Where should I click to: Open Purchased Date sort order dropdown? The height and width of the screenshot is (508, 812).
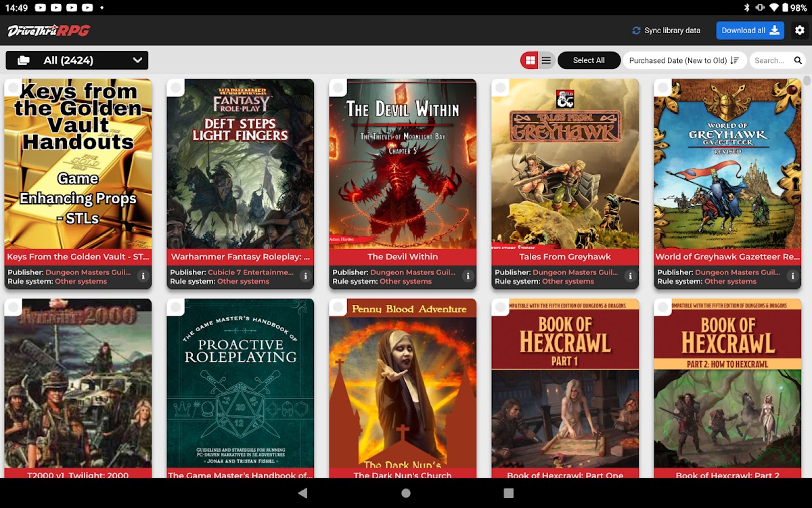(x=683, y=60)
